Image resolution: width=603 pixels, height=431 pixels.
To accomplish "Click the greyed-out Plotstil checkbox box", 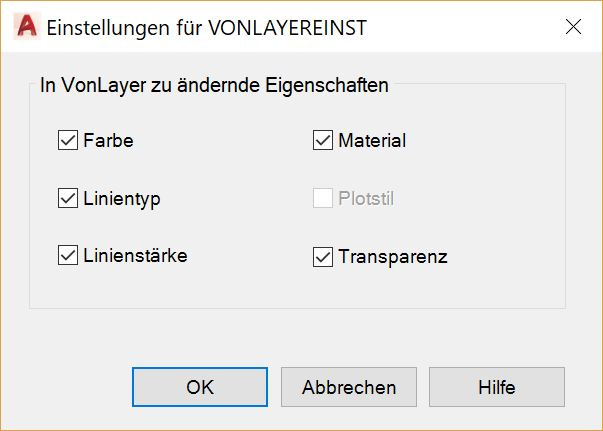I will click(323, 198).
